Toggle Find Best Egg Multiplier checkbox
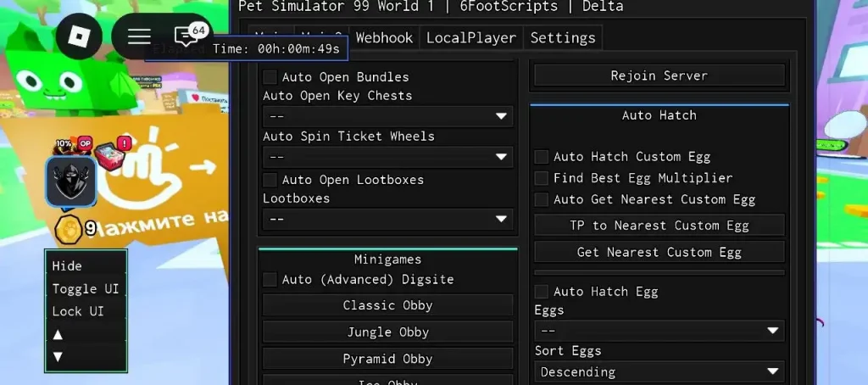The width and height of the screenshot is (868, 385). [x=542, y=178]
